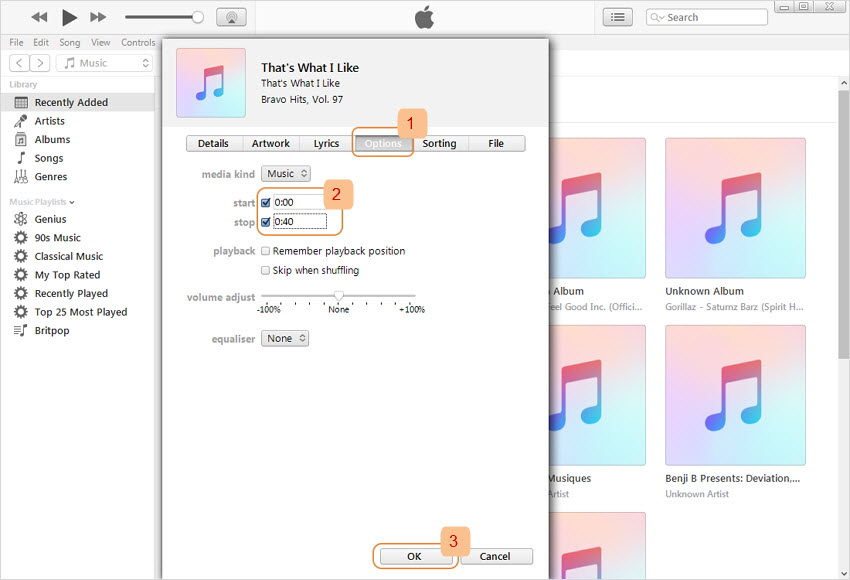Image resolution: width=850 pixels, height=580 pixels.
Task: Switch to the Sorting tab
Action: click(439, 144)
